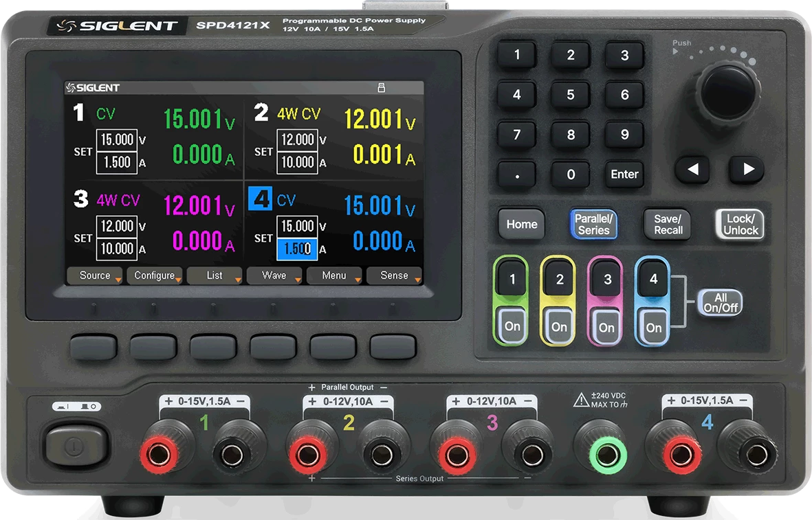The height and width of the screenshot is (520, 812).
Task: Toggle channel 2 output On button
Action: (559, 327)
